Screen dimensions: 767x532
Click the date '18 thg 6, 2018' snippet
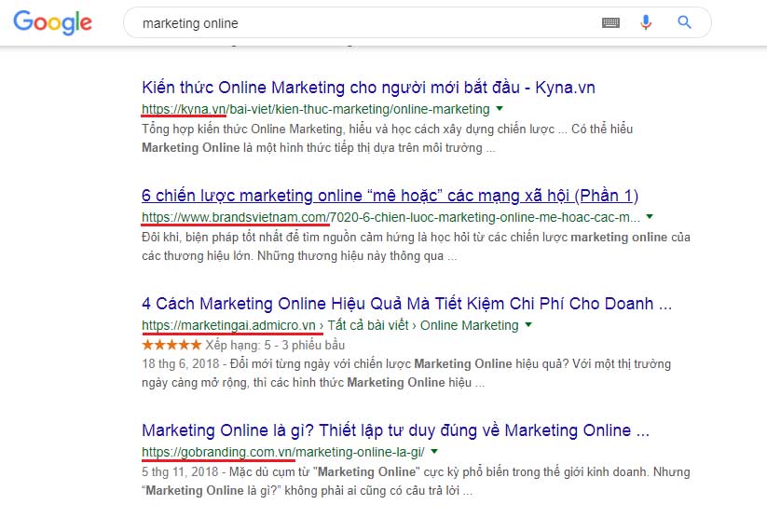coord(181,363)
